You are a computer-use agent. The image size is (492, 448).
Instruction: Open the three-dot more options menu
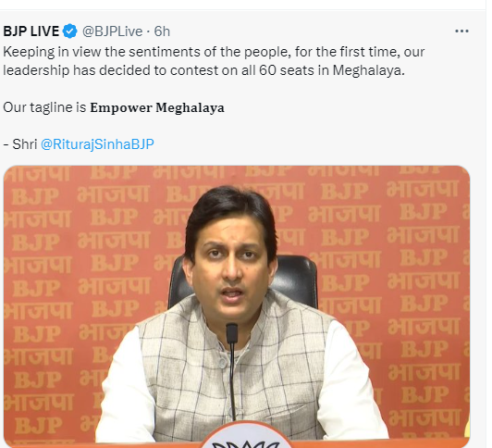click(461, 31)
